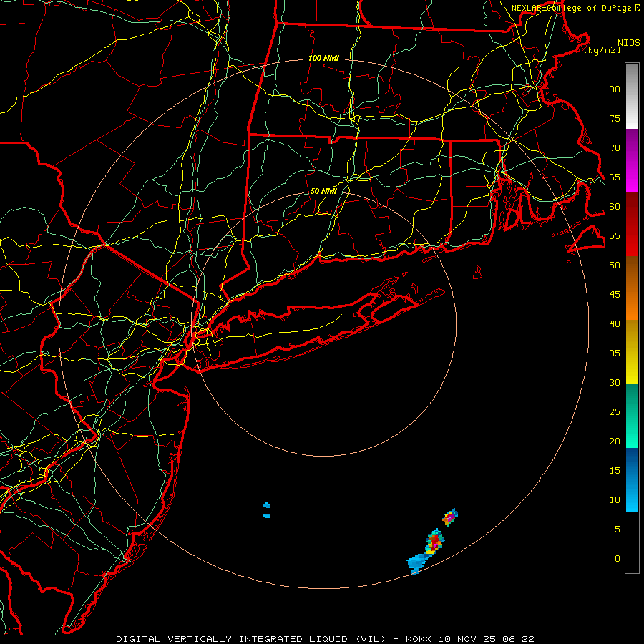This screenshot has height=644, width=644.
Task: Click the 45 value on the scale
Action: click(x=615, y=295)
